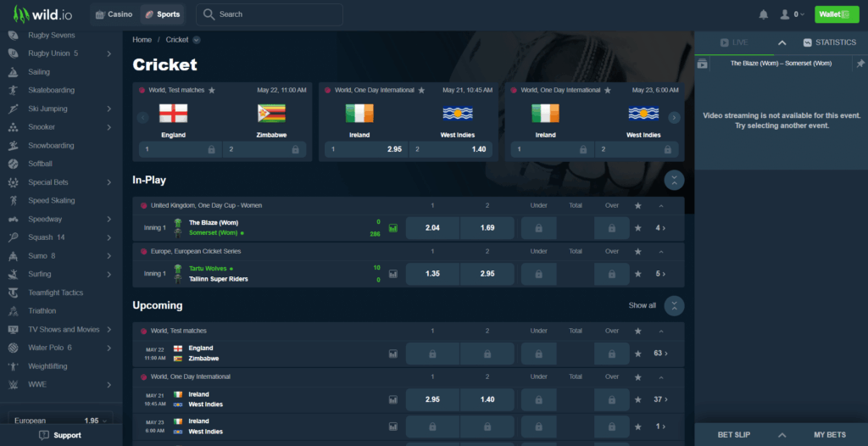
Task: Star the One Day Cup - Women league header
Action: (637, 205)
